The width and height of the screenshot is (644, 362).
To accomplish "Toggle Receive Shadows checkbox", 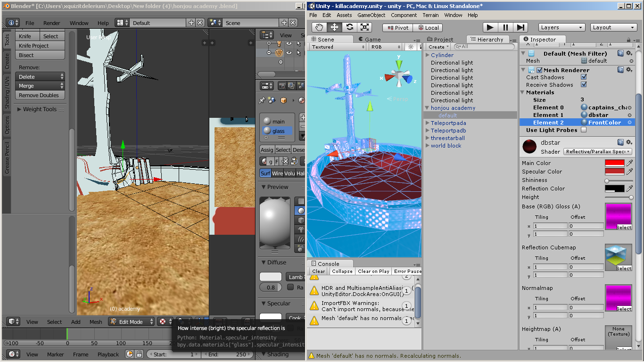I will pos(584,84).
